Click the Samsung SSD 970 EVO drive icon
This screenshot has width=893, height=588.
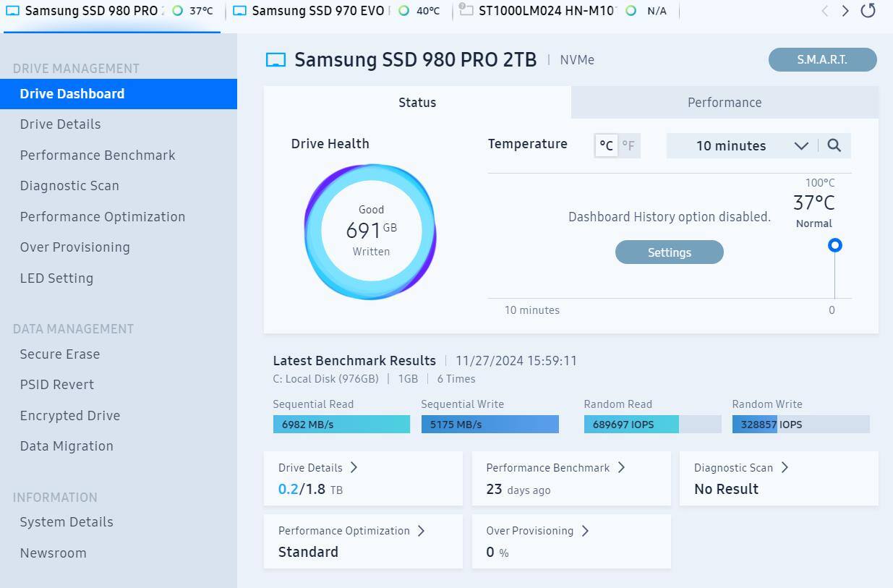pyautogui.click(x=239, y=11)
